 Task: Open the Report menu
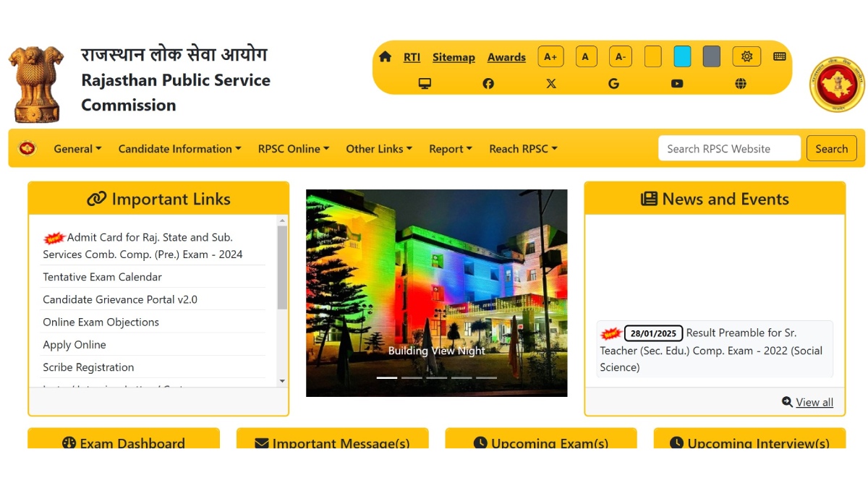tap(450, 149)
